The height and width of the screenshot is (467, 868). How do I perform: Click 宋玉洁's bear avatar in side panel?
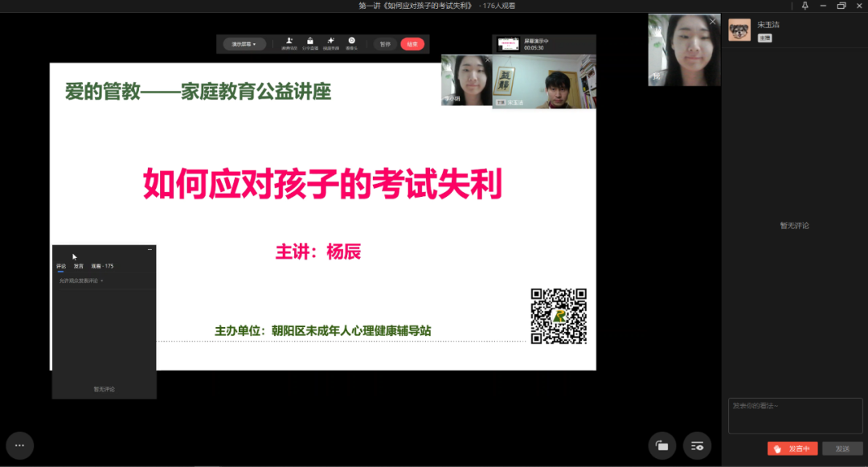pyautogui.click(x=739, y=30)
